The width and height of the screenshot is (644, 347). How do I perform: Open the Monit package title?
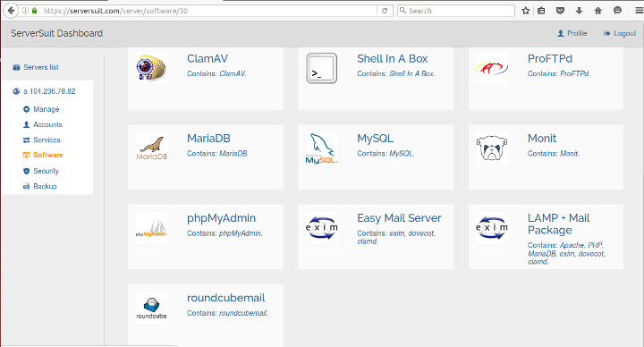click(542, 139)
